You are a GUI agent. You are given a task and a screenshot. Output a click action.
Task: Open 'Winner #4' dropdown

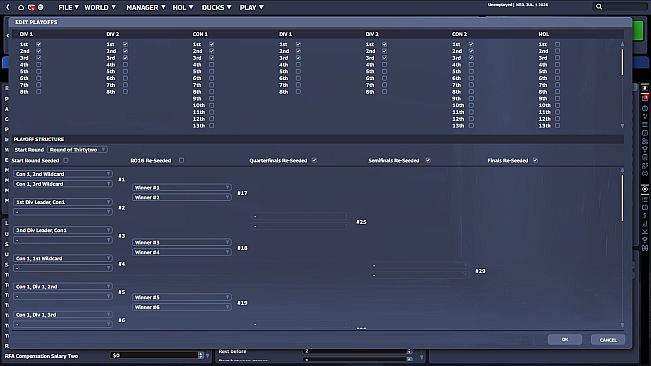coord(182,252)
